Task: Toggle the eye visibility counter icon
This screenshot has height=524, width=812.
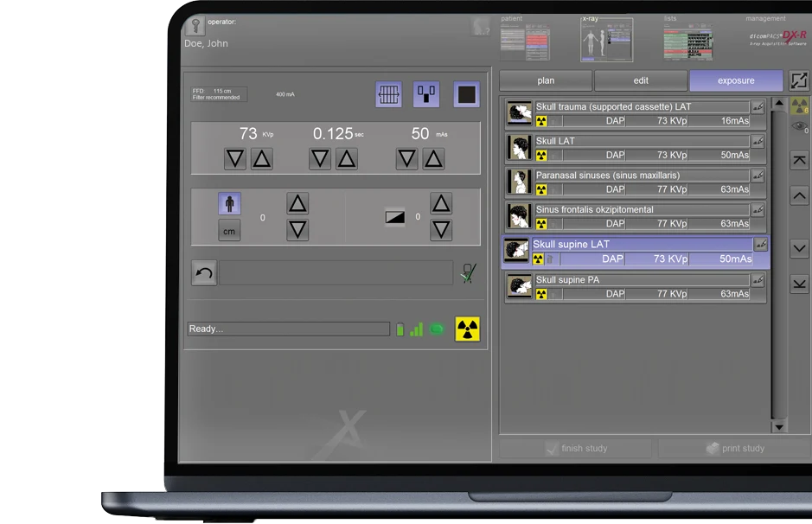Action: pos(800,126)
